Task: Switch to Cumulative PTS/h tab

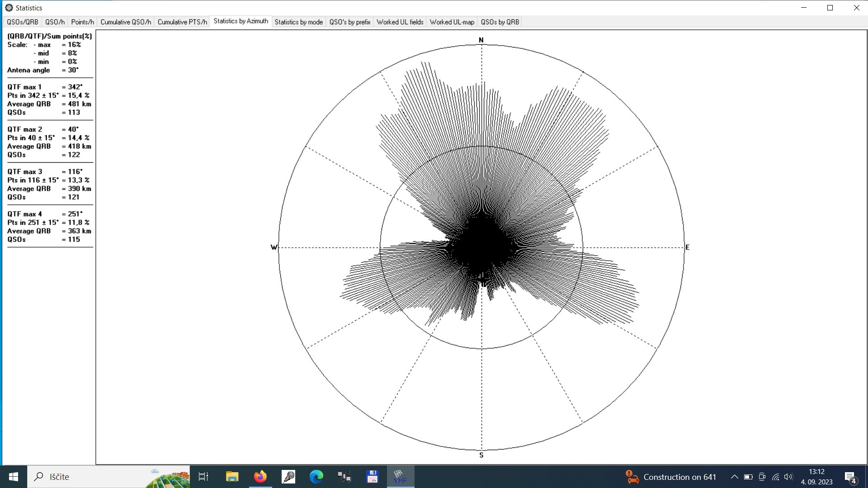Action: (182, 22)
